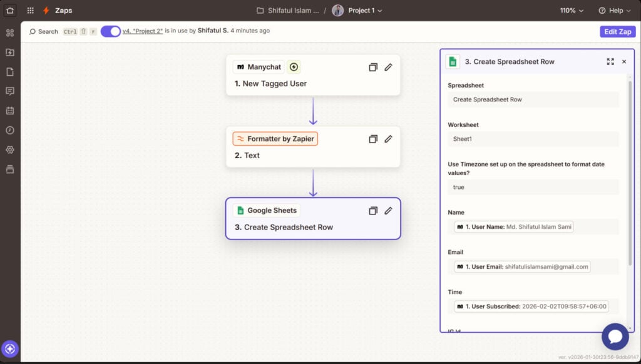This screenshot has width=641, height=364.
Task: Open the 110% zoom dropdown
Action: 572,11
